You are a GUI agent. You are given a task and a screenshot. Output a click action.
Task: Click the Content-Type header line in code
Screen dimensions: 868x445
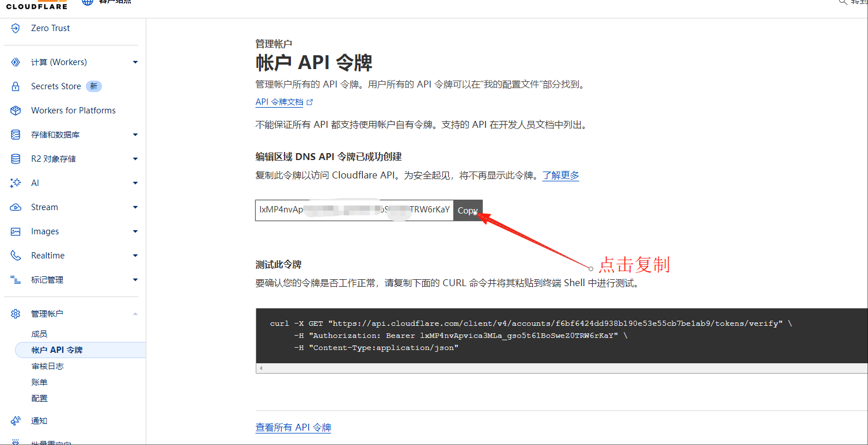[376, 348]
